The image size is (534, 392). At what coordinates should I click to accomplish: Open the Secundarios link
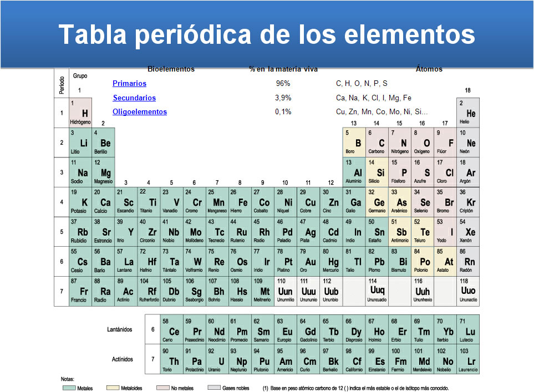pos(134,98)
